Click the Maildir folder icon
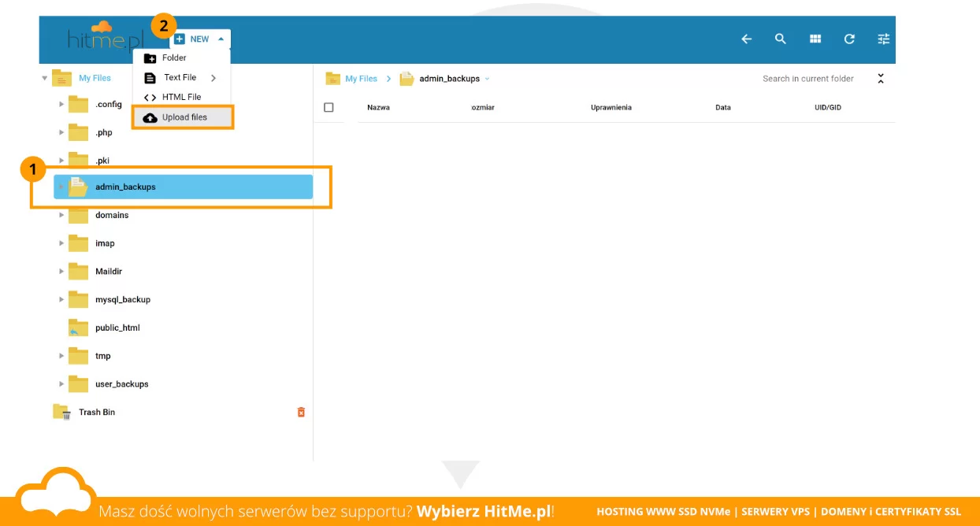The width and height of the screenshot is (980, 526). click(78, 271)
